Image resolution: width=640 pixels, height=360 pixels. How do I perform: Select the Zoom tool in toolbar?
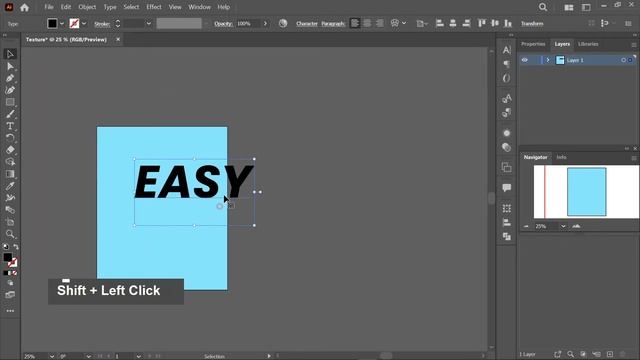10,234
